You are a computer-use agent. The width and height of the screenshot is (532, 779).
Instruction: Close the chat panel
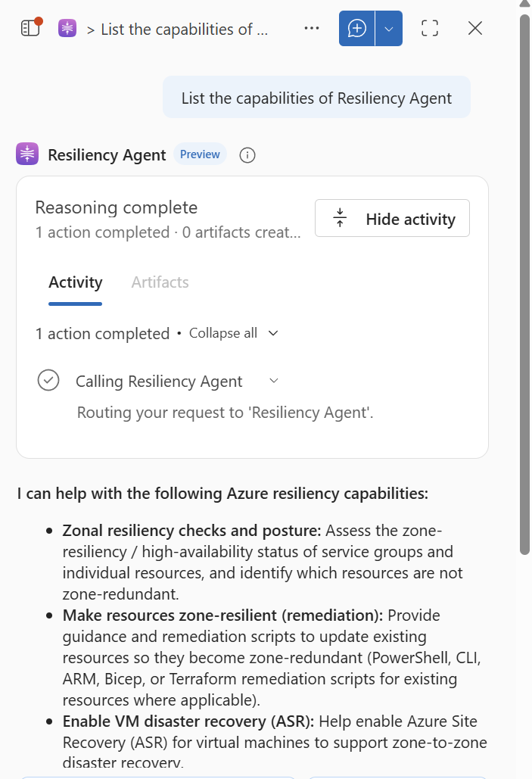(475, 28)
